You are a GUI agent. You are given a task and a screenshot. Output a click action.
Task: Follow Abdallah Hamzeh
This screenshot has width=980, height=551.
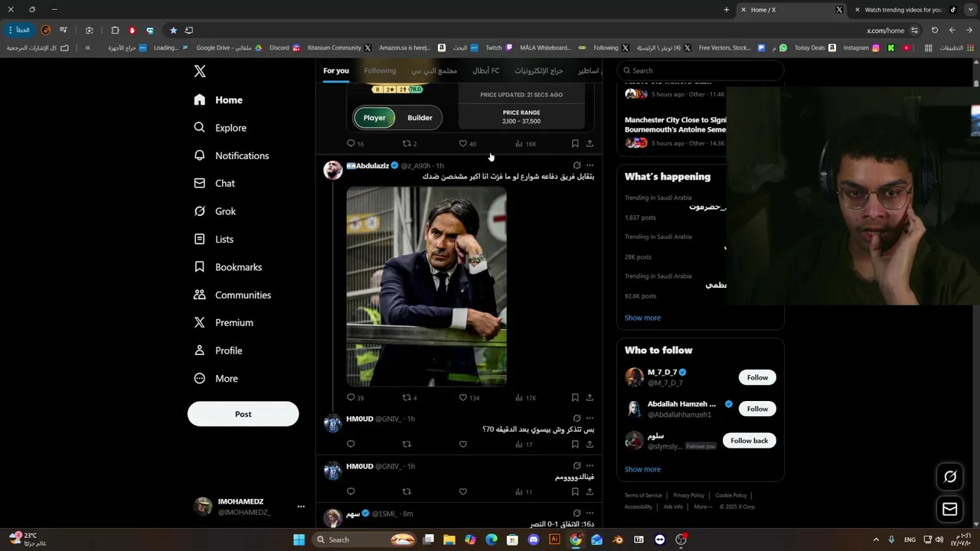click(757, 409)
